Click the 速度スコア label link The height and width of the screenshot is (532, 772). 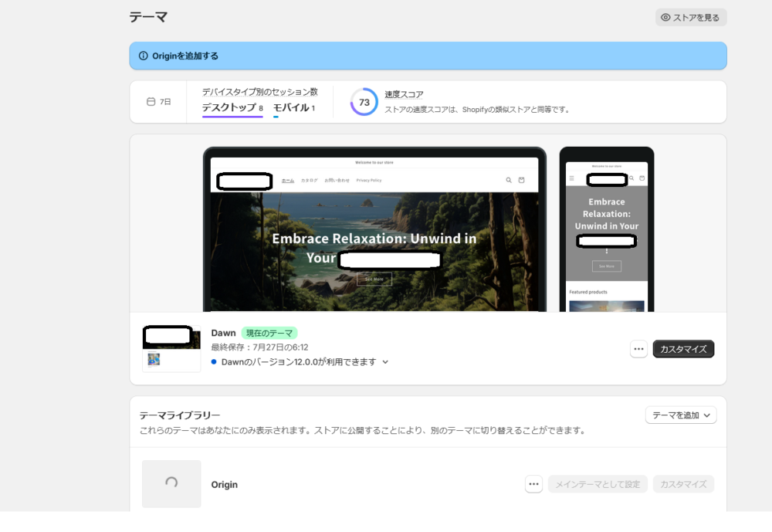(404, 94)
